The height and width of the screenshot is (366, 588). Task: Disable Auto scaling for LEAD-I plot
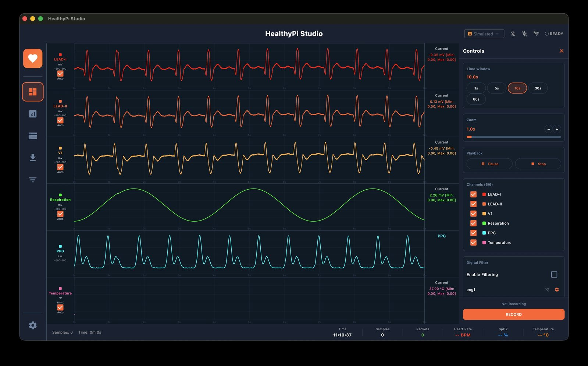click(x=60, y=74)
